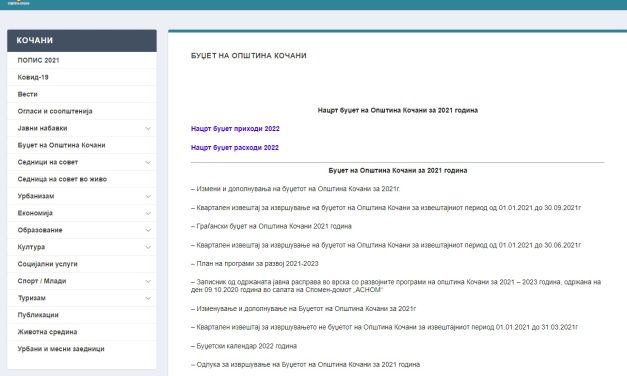
Task: Expand the Урбанизам submenu chevron
Action: tap(148, 196)
